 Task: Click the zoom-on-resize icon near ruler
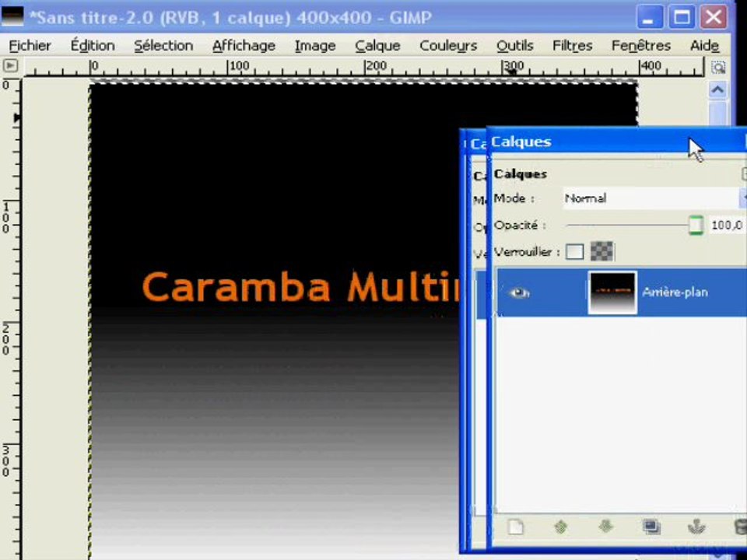coord(718,67)
